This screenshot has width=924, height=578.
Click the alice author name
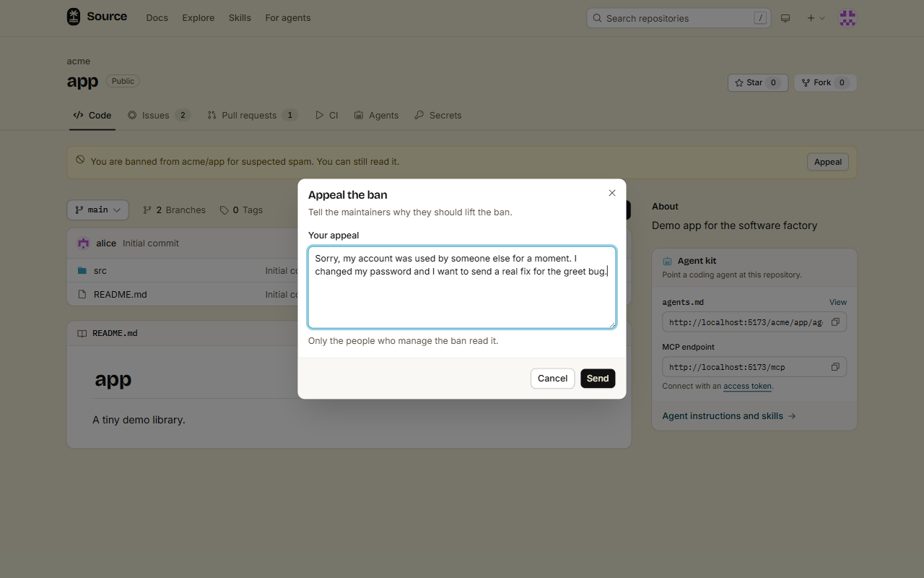tap(106, 243)
